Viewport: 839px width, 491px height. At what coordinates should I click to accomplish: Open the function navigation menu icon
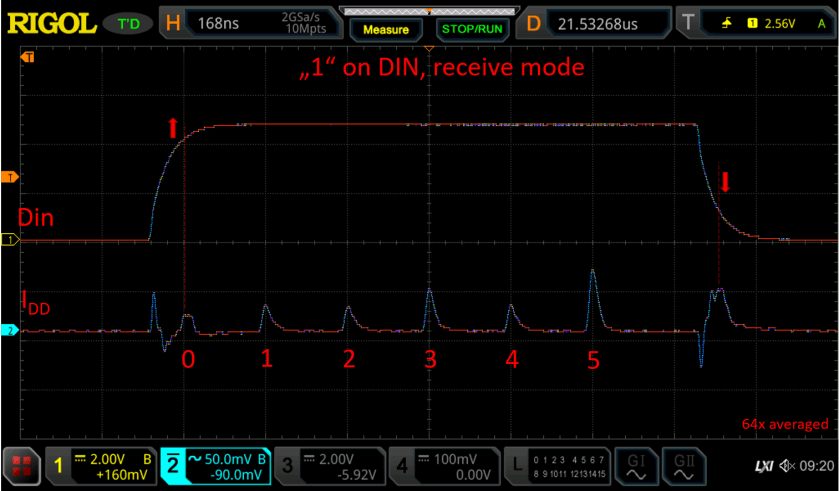click(21, 465)
